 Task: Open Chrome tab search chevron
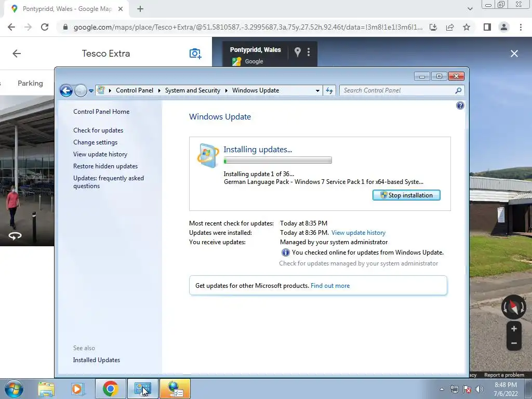point(470,9)
